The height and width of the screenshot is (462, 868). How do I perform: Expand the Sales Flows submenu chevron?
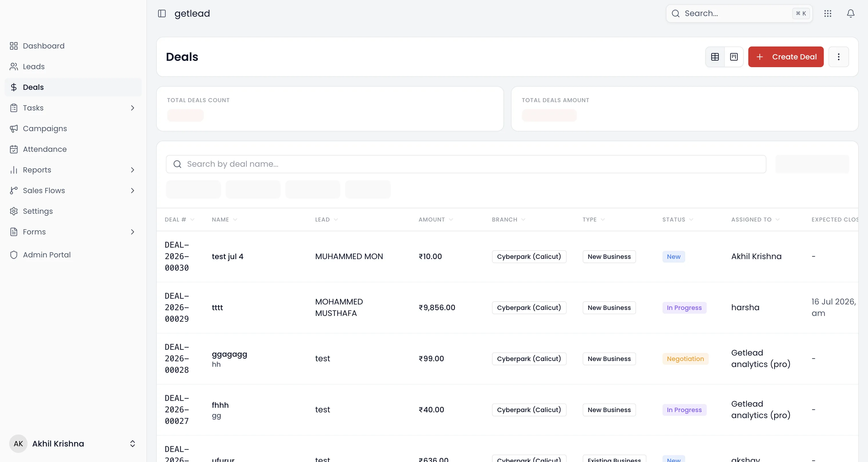132,190
